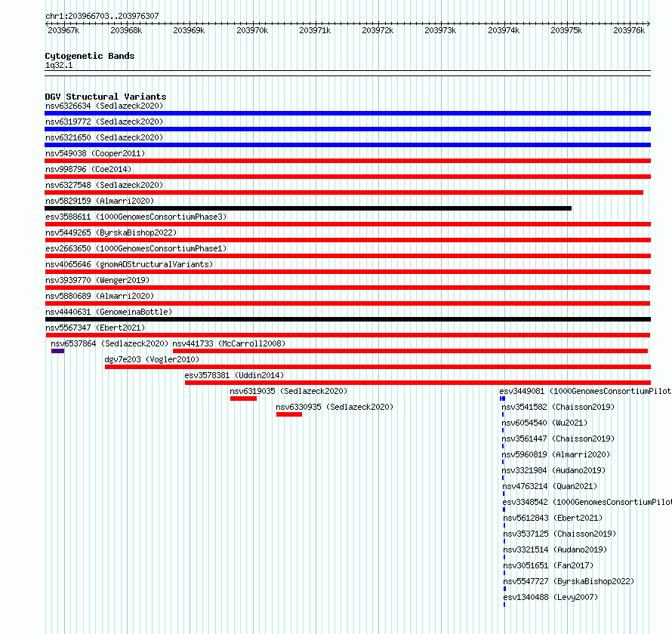Click nsv4763214 (Quan2021) label

click(550, 486)
